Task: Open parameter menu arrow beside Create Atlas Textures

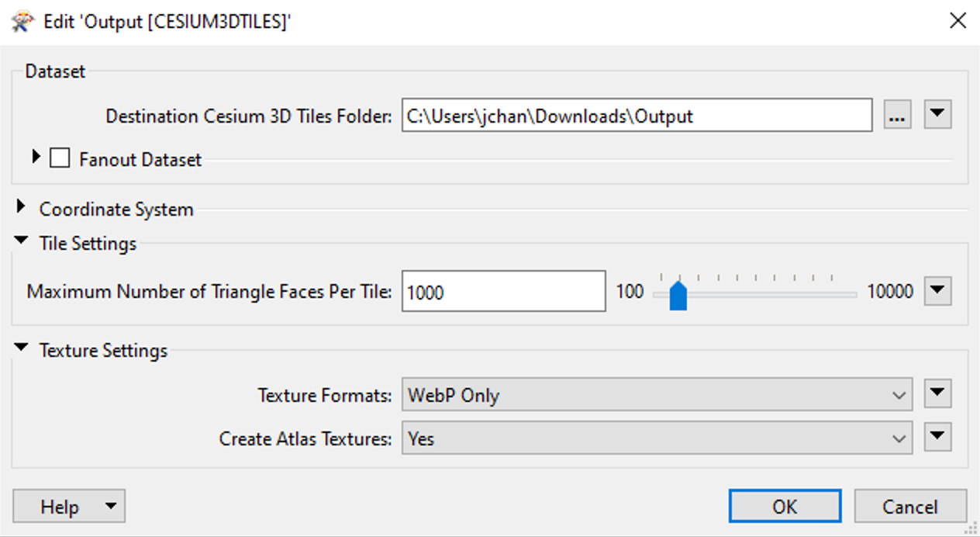Action: click(938, 437)
